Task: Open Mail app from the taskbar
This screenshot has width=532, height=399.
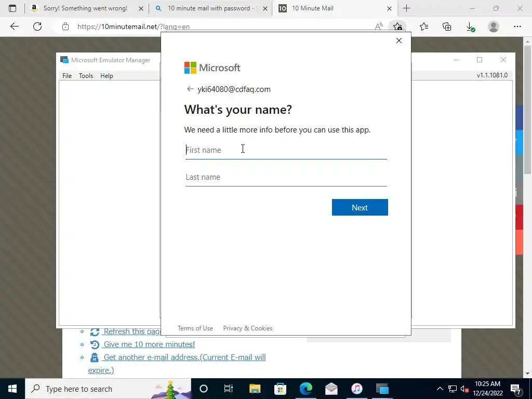Action: 331,389
